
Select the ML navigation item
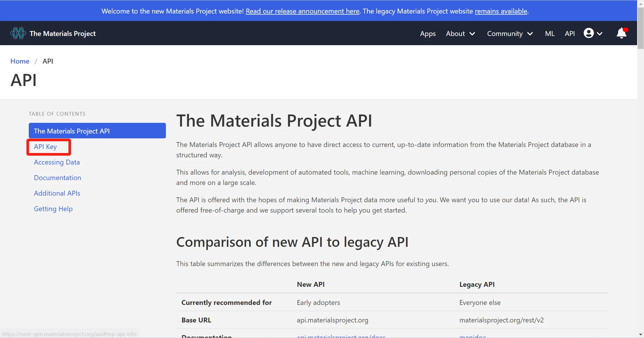(x=549, y=33)
